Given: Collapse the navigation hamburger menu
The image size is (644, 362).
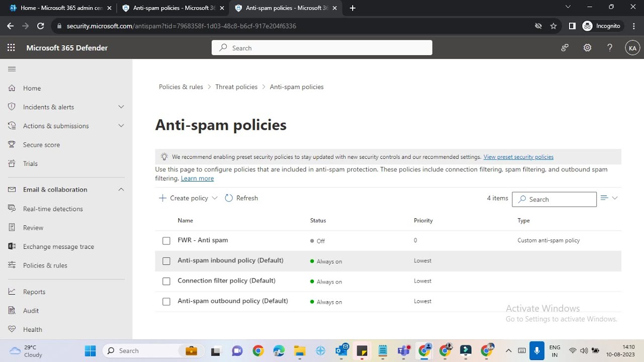Looking at the screenshot, I should tap(12, 69).
